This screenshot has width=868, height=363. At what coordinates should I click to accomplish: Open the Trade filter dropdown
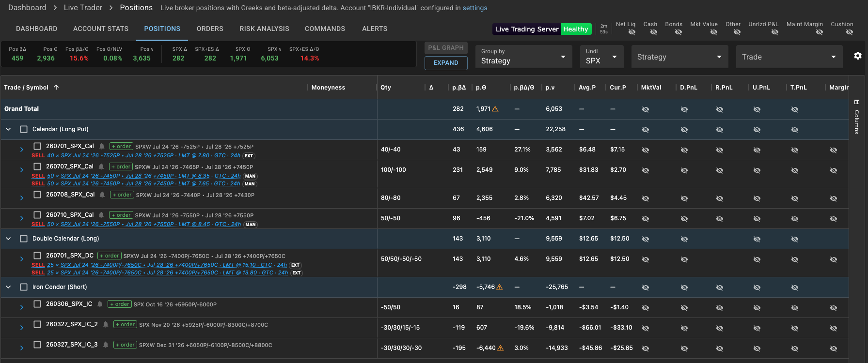[789, 57]
